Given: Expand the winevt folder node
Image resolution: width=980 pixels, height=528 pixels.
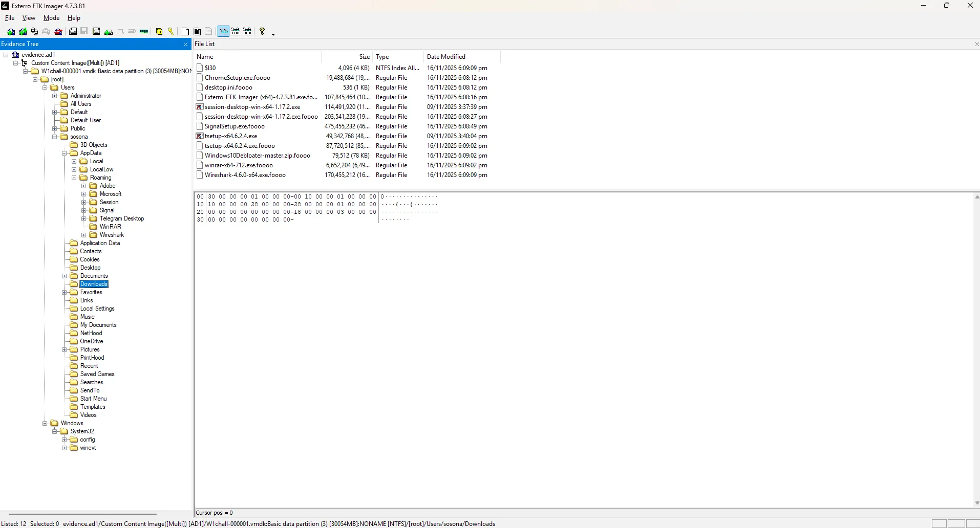Looking at the screenshot, I should [x=65, y=448].
